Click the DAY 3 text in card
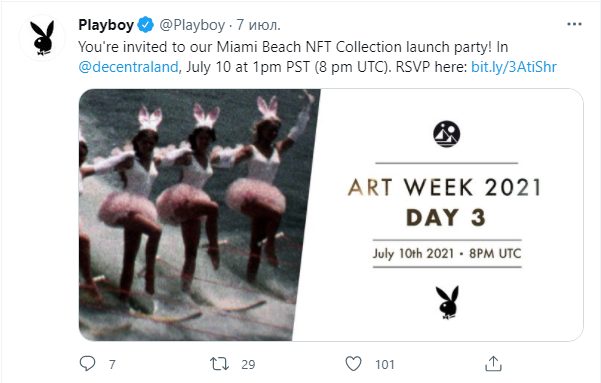Viewport: 601px width, 383px height. point(446,218)
